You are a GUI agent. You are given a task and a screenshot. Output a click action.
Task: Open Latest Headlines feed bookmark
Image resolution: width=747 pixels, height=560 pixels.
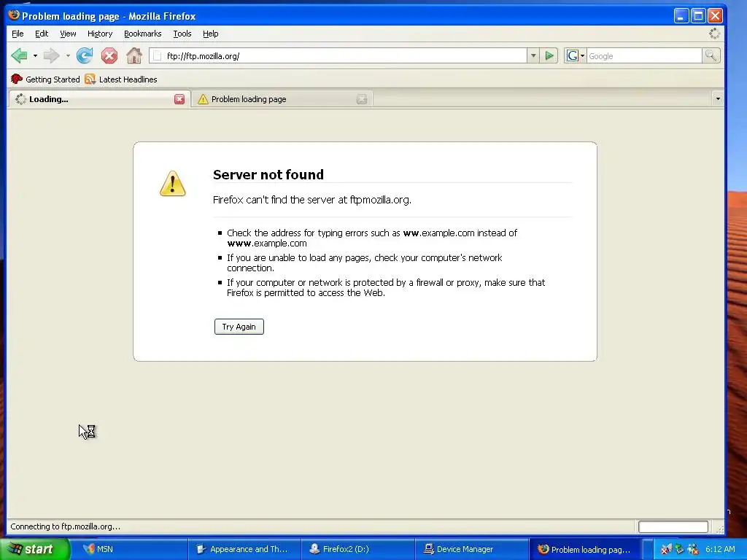(121, 79)
